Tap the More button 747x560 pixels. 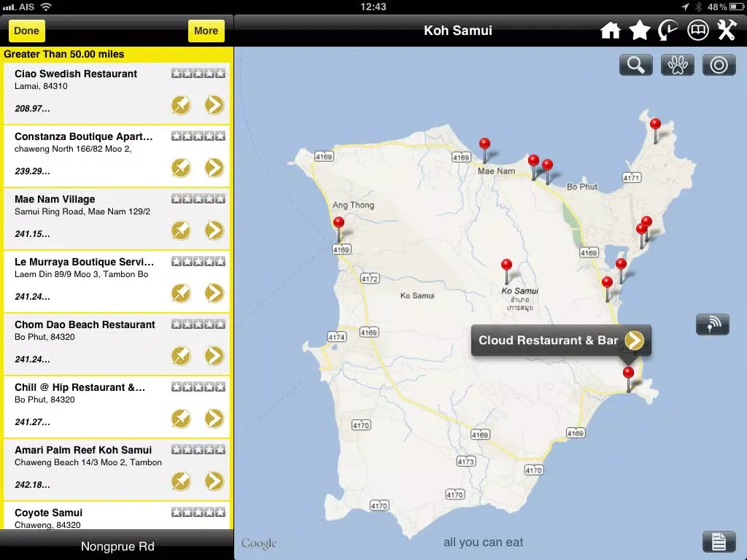click(206, 31)
